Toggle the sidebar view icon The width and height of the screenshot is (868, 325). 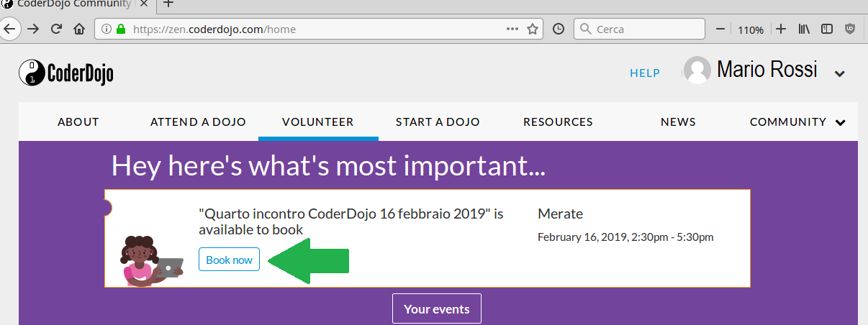pyautogui.click(x=827, y=29)
